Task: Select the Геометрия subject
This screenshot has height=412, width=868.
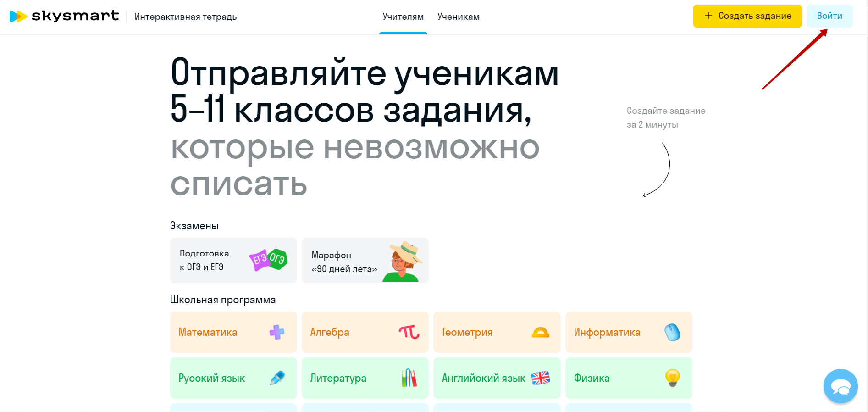Action: [497, 332]
